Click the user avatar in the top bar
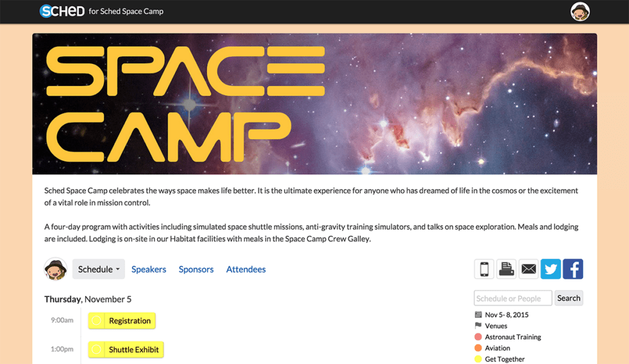Image resolution: width=629 pixels, height=364 pixels. [x=580, y=11]
